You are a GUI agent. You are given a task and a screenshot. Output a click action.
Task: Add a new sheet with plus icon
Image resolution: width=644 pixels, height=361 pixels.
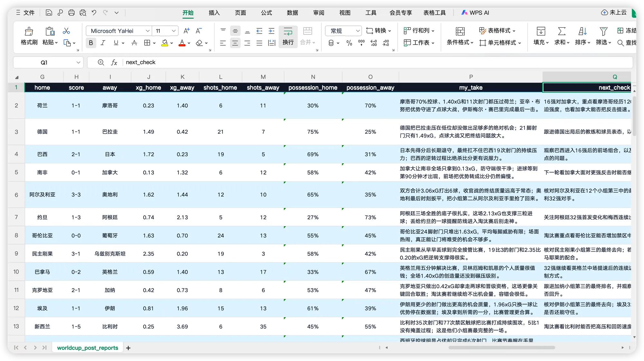pos(128,348)
